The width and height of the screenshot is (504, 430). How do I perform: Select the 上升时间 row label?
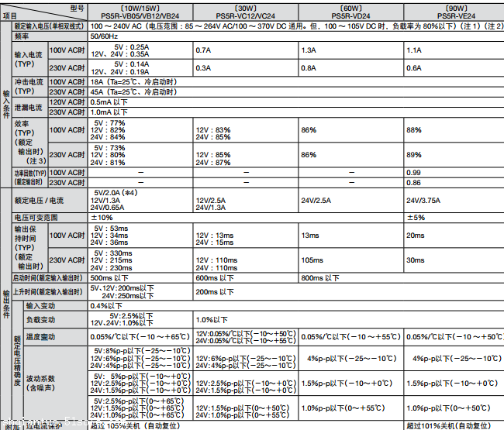click(50, 292)
